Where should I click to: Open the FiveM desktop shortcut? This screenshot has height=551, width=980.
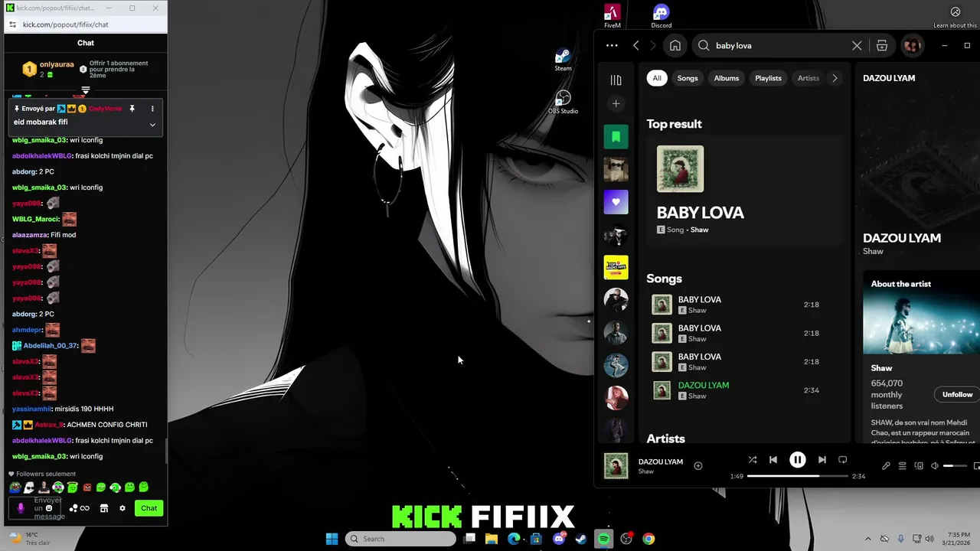[x=612, y=17]
